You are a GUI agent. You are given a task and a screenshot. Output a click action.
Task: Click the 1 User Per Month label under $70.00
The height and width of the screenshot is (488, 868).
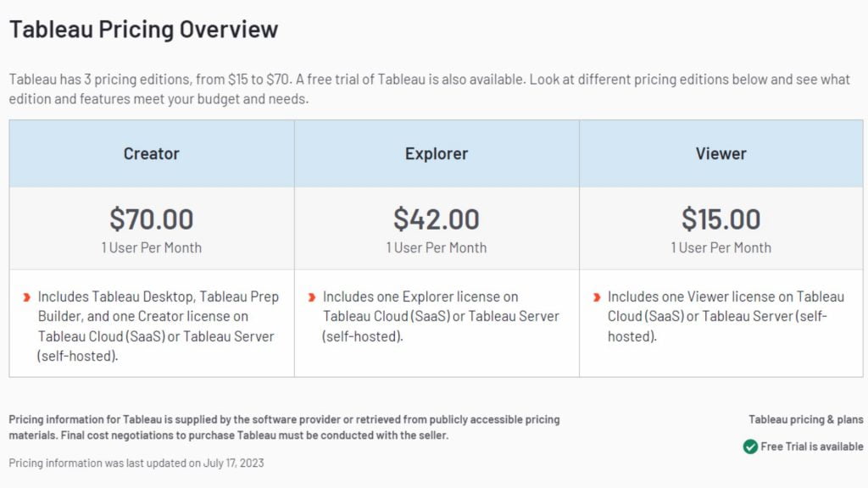coord(151,248)
